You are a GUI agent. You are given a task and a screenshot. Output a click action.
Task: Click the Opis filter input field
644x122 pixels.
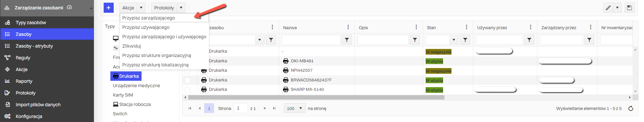point(383,40)
